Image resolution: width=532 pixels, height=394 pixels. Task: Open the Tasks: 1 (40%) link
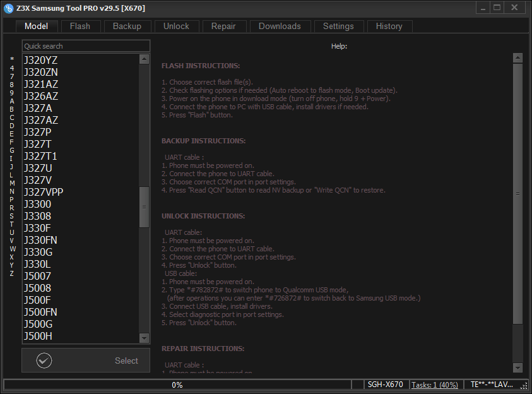435,385
